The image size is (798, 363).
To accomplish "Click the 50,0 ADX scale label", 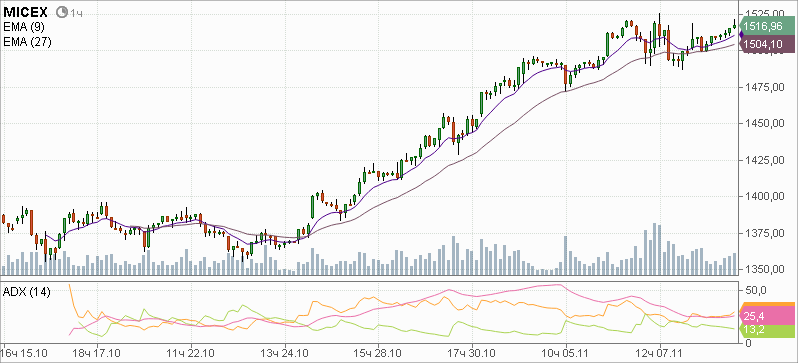I will pos(755,290).
